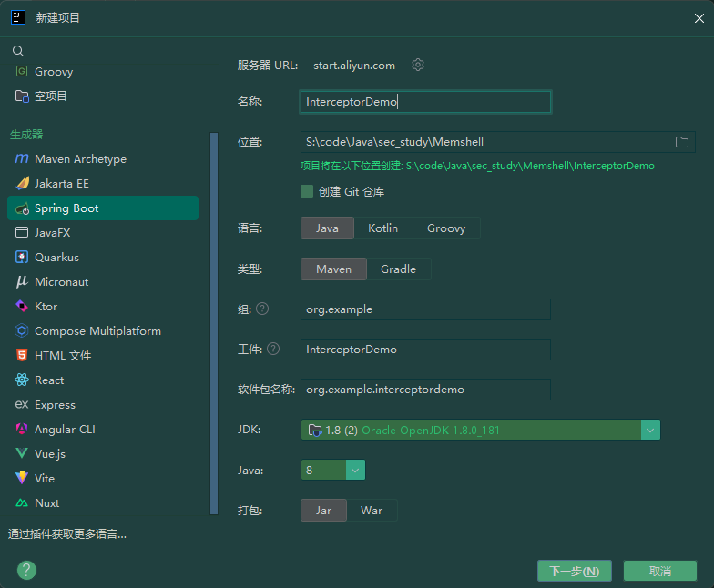Click the search magnifier icon in sidebar
The width and height of the screenshot is (714, 588).
[18, 51]
